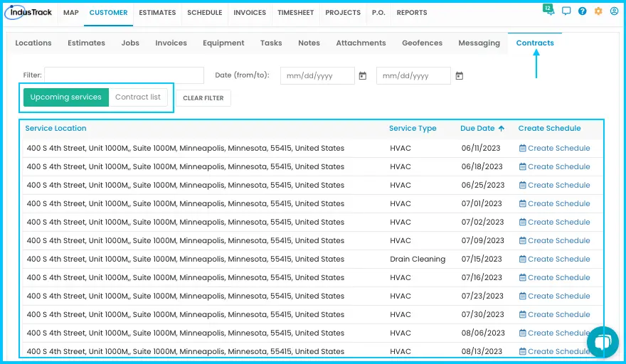Image resolution: width=626 pixels, height=364 pixels.
Task: Open the TIMESHEET menu
Action: click(295, 13)
